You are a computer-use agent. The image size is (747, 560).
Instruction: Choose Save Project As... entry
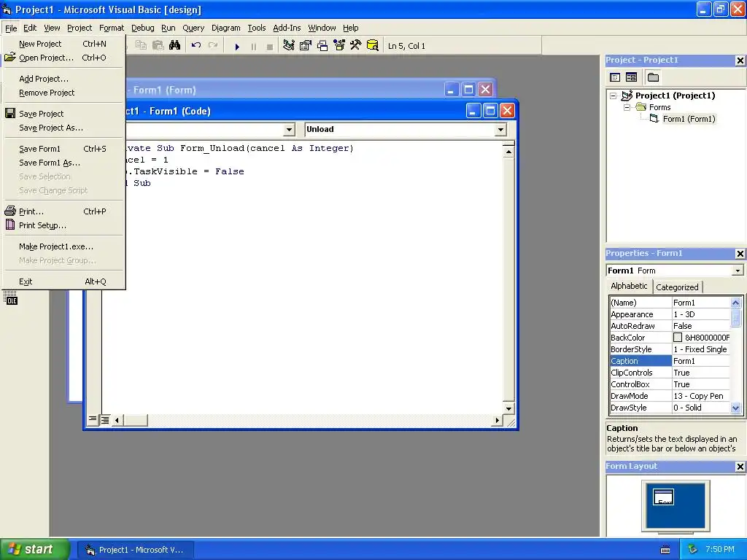click(63, 128)
